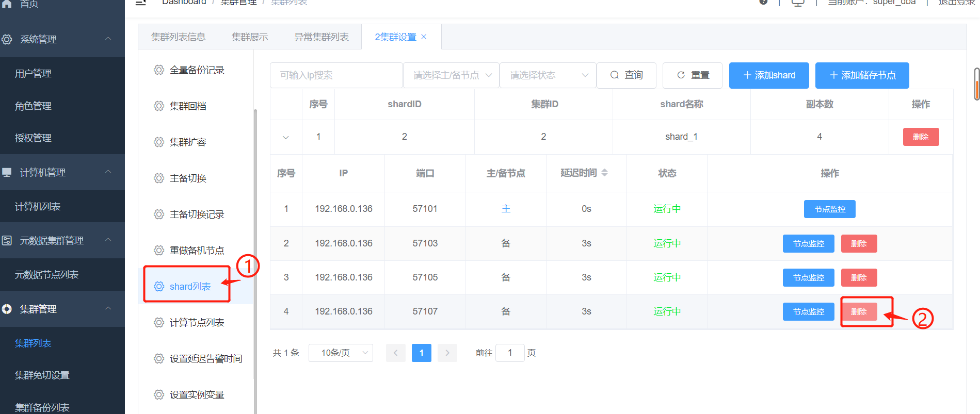Select page 1 in pagination

[x=422, y=353]
